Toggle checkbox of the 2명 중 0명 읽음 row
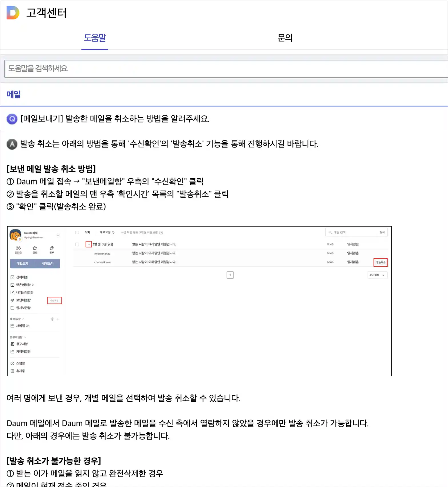This screenshot has height=487, width=448. (x=77, y=244)
